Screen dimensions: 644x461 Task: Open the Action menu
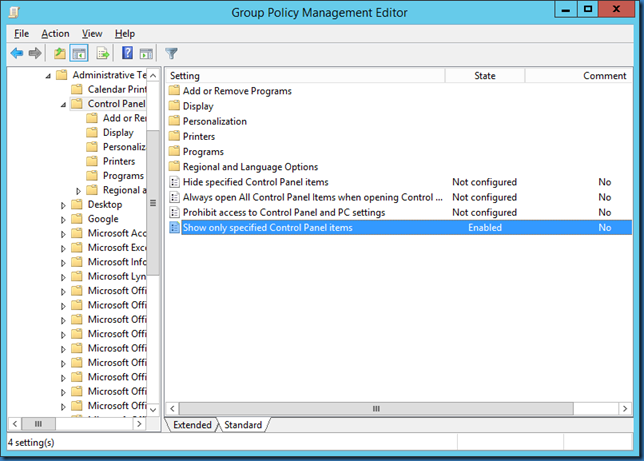point(55,34)
